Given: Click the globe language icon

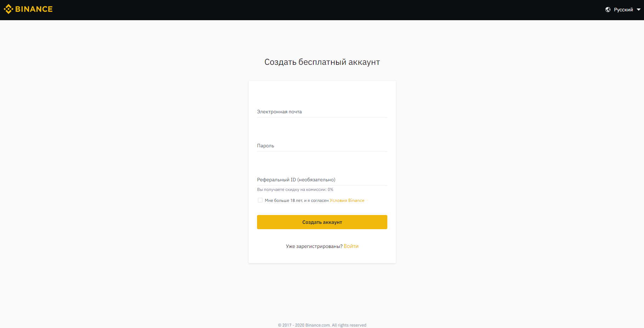Looking at the screenshot, I should tap(608, 10).
